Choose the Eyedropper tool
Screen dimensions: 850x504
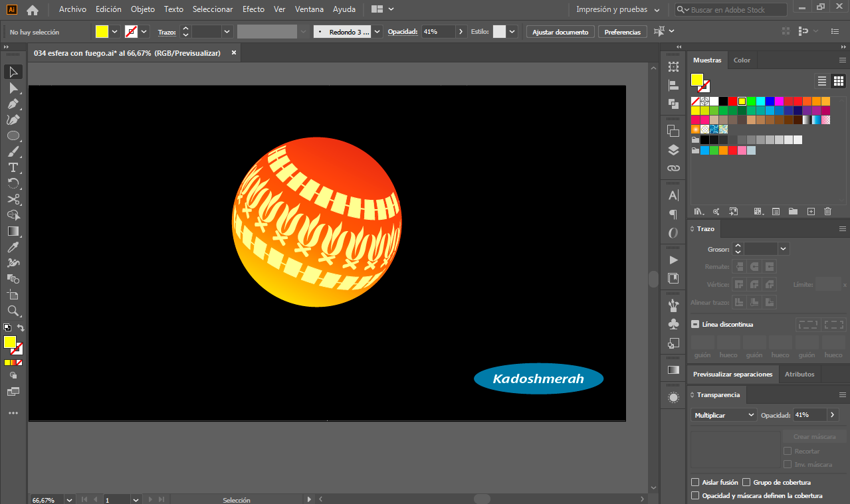(x=13, y=247)
